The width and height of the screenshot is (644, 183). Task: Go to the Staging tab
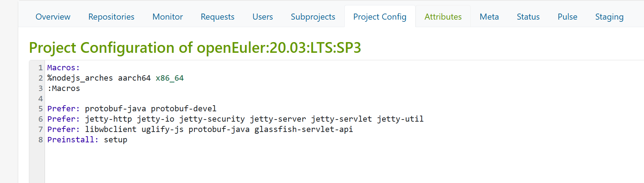click(609, 17)
